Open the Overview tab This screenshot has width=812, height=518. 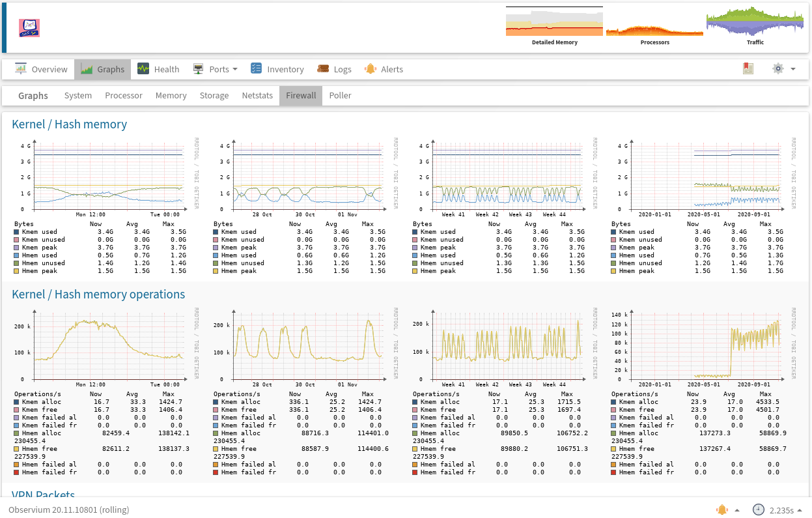coord(42,69)
